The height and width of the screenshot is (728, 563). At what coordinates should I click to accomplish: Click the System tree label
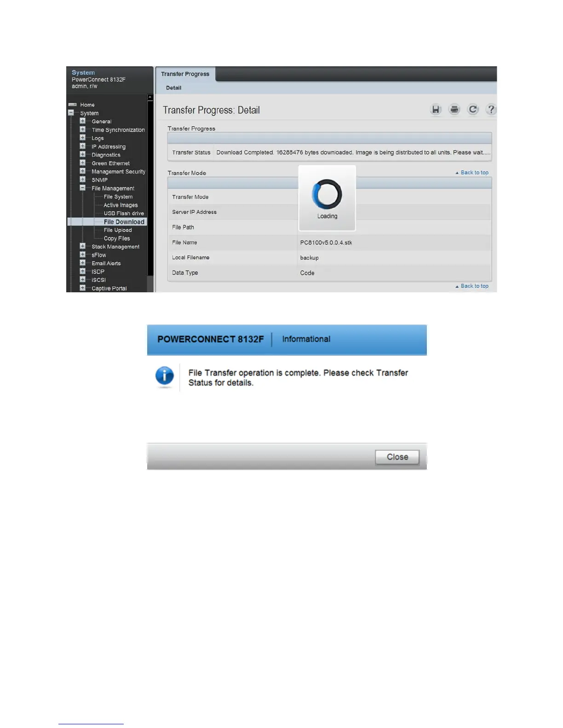click(89, 113)
